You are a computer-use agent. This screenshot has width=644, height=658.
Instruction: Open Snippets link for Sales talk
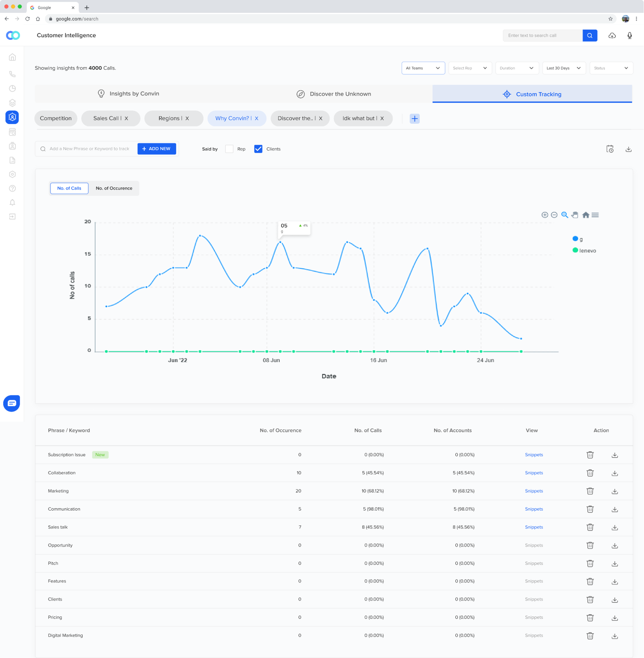click(x=534, y=527)
